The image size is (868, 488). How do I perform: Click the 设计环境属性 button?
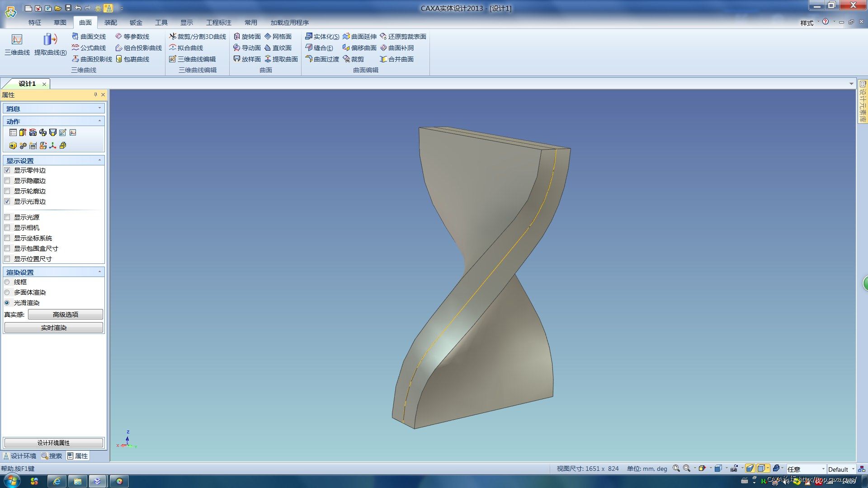tap(54, 443)
